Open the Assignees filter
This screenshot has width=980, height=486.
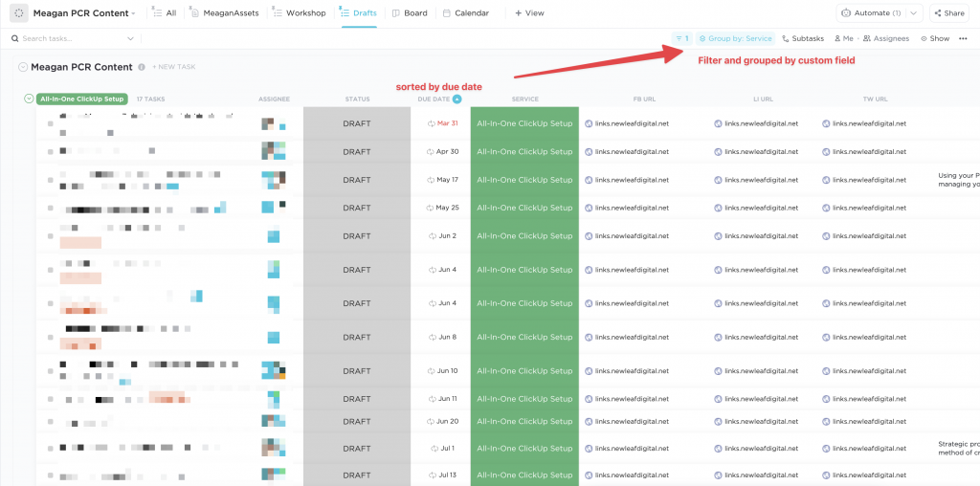(x=886, y=38)
